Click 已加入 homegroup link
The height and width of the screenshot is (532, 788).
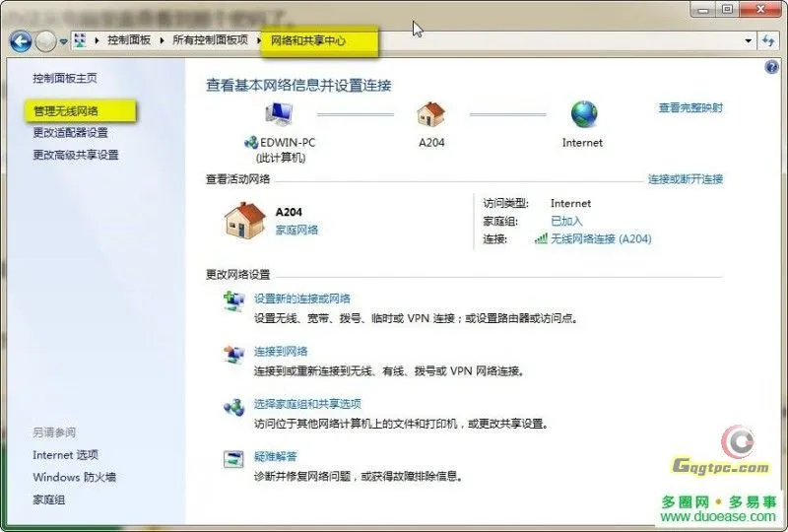(566, 222)
